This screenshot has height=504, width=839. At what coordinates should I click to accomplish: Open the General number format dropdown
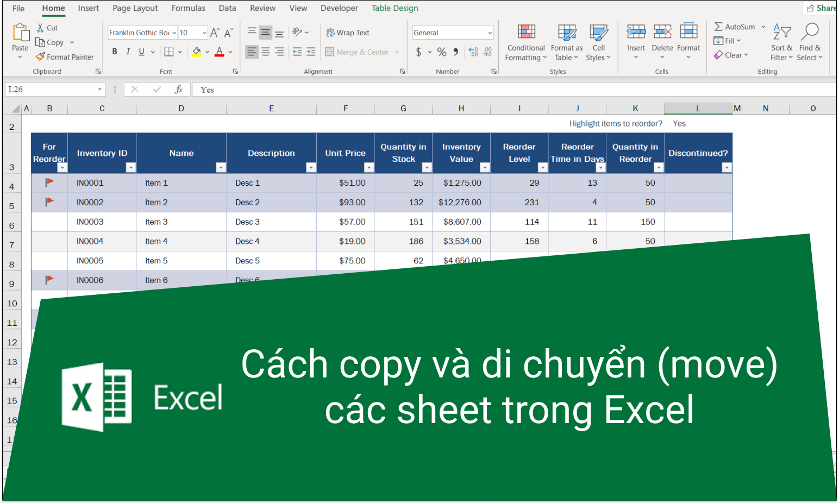pos(490,33)
